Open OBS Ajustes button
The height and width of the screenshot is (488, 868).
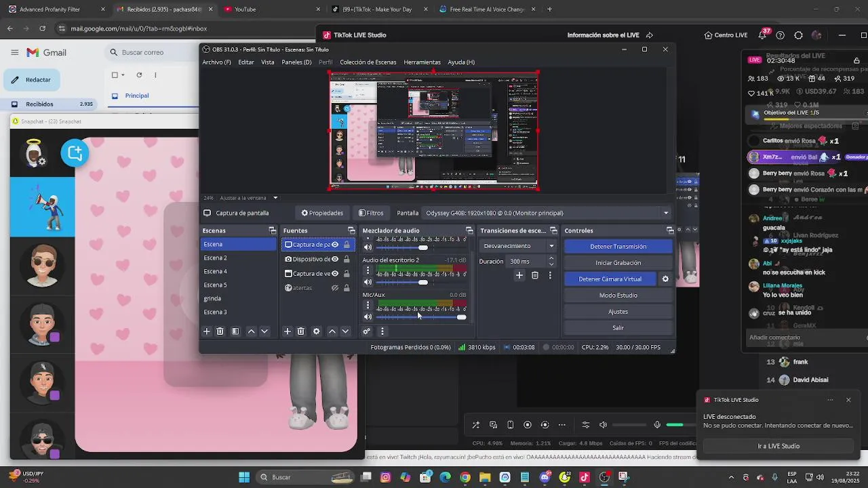click(x=618, y=312)
